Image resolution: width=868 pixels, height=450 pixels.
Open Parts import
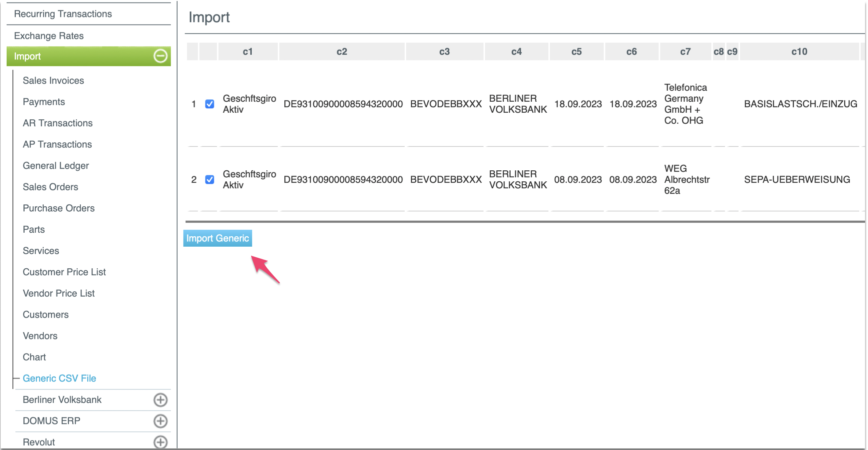[34, 229]
